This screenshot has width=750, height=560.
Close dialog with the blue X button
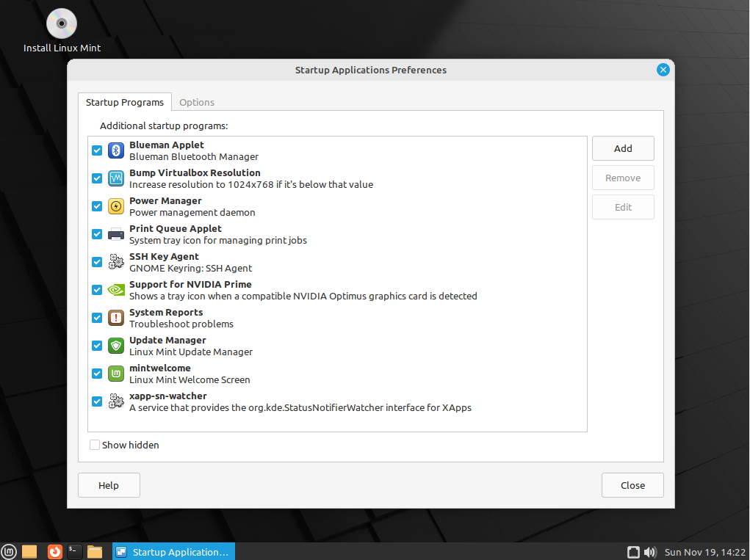[x=663, y=70]
